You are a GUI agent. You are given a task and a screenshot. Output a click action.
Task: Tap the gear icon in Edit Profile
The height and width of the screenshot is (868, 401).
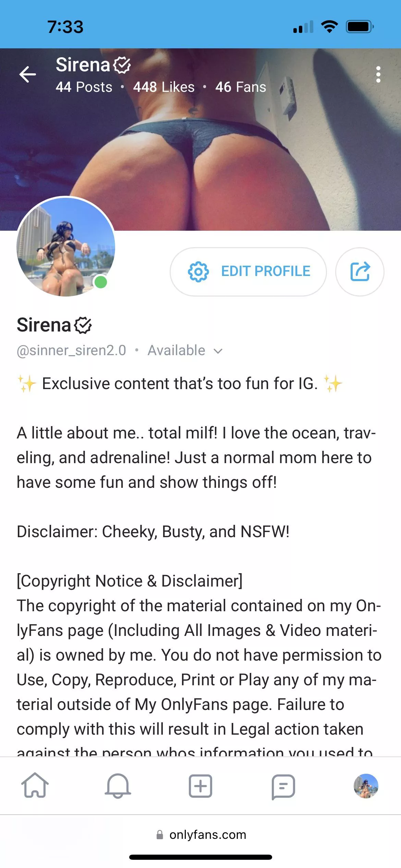(198, 272)
